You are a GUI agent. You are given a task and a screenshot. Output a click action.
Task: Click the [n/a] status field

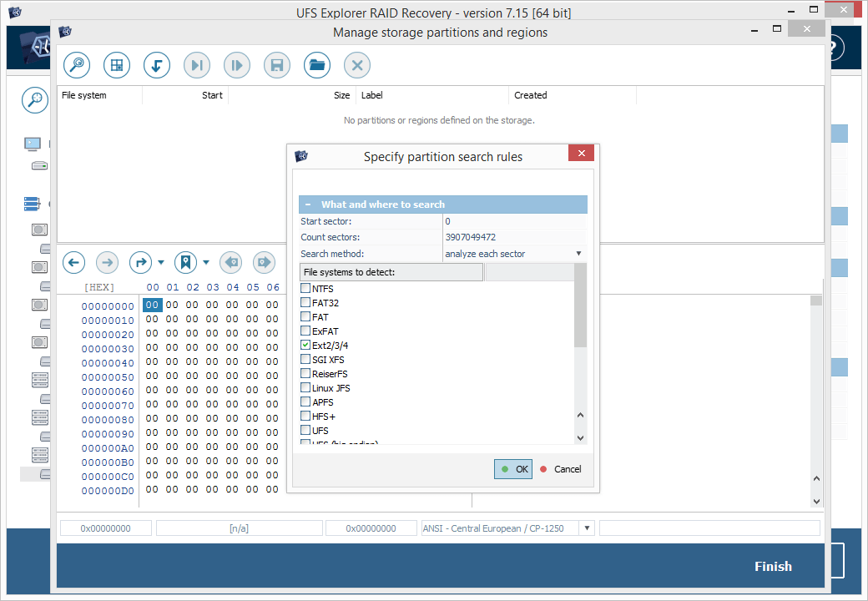(x=240, y=528)
